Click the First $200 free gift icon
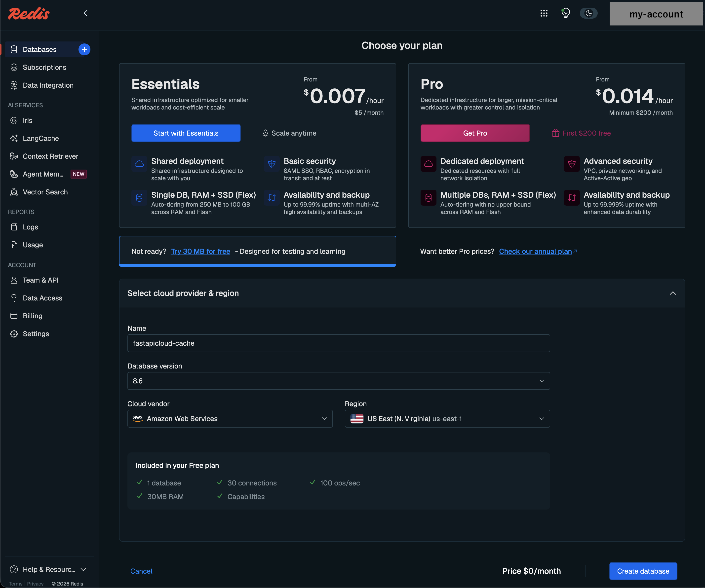 pyautogui.click(x=556, y=133)
